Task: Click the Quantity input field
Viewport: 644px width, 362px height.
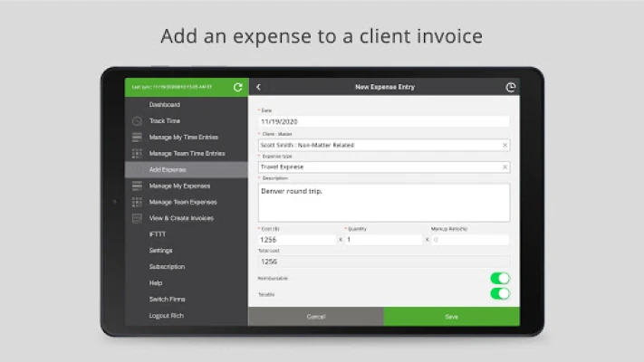Action: [x=384, y=240]
